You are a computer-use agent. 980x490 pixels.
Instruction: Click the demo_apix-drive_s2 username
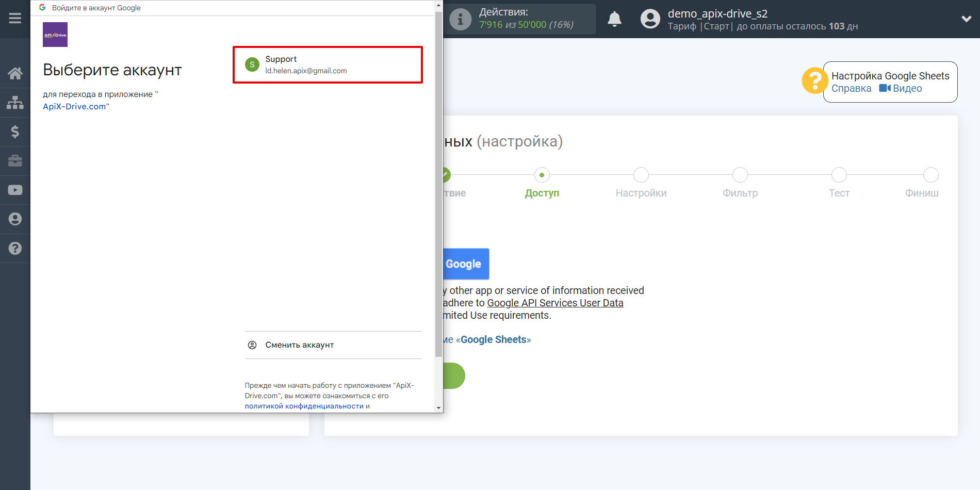(717, 13)
